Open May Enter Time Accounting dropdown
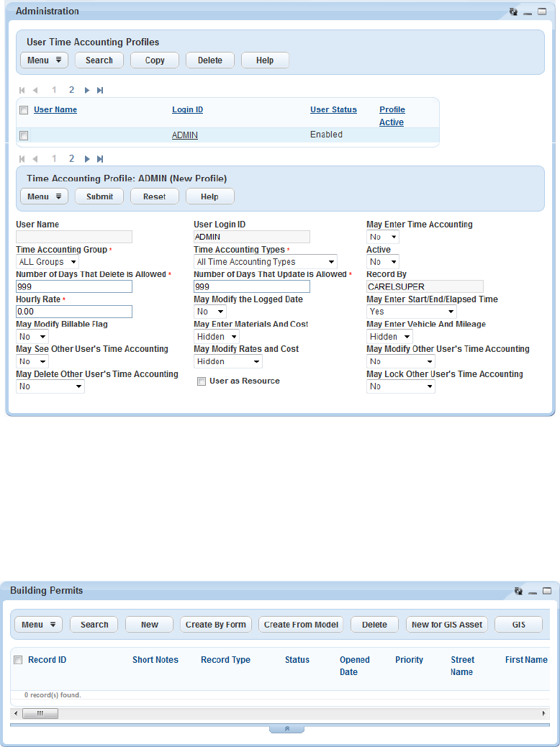 click(383, 237)
